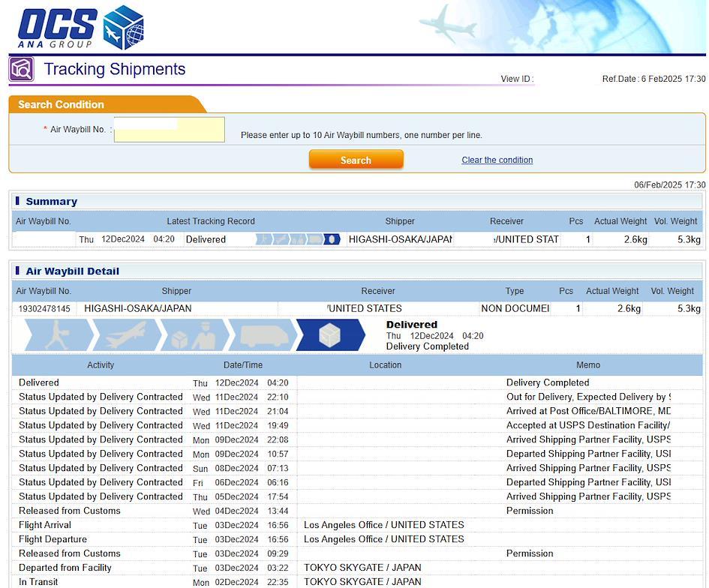The width and height of the screenshot is (709, 588).
Task: Click the Summary section heading
Action: pos(51,202)
